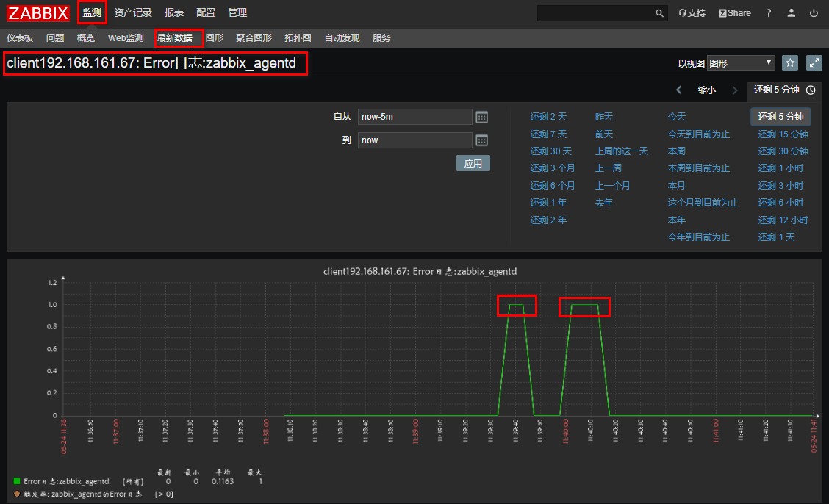829x504 pixels.
Task: Select the 上一个月 range
Action: point(612,185)
